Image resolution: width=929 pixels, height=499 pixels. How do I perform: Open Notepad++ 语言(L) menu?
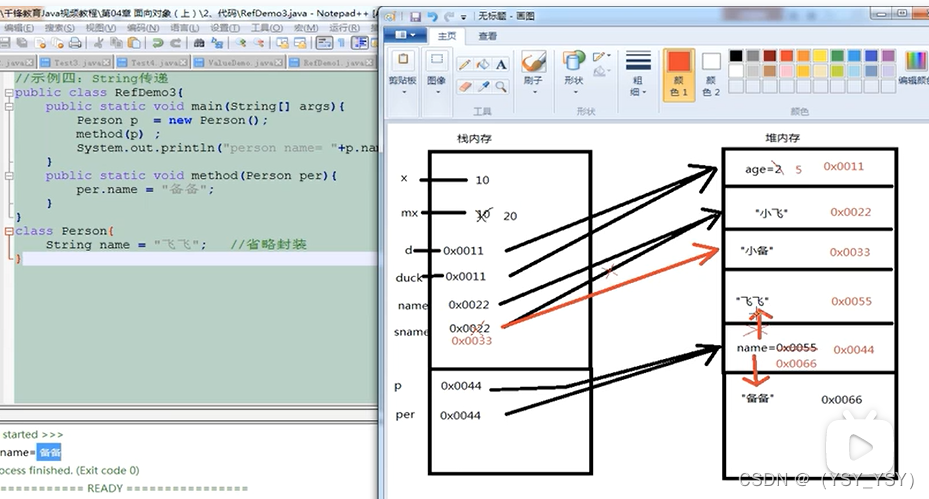click(185, 28)
